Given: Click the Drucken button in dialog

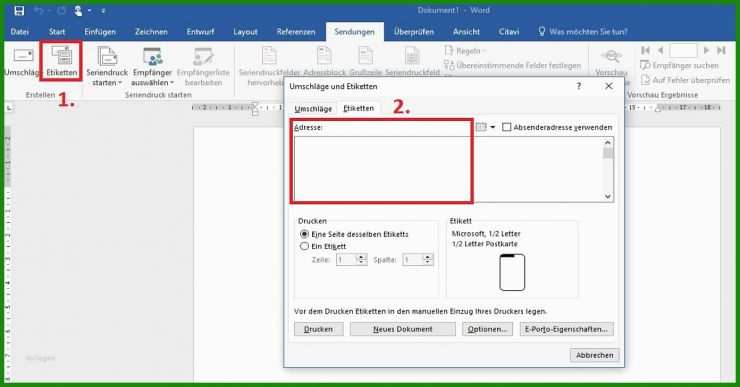Looking at the screenshot, I should pyautogui.click(x=319, y=329).
